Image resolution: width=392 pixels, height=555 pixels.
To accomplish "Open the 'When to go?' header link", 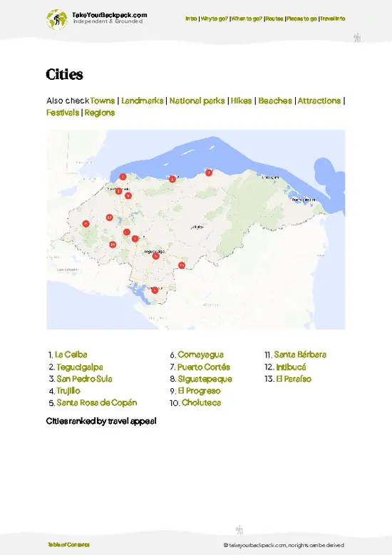I will tap(247, 19).
